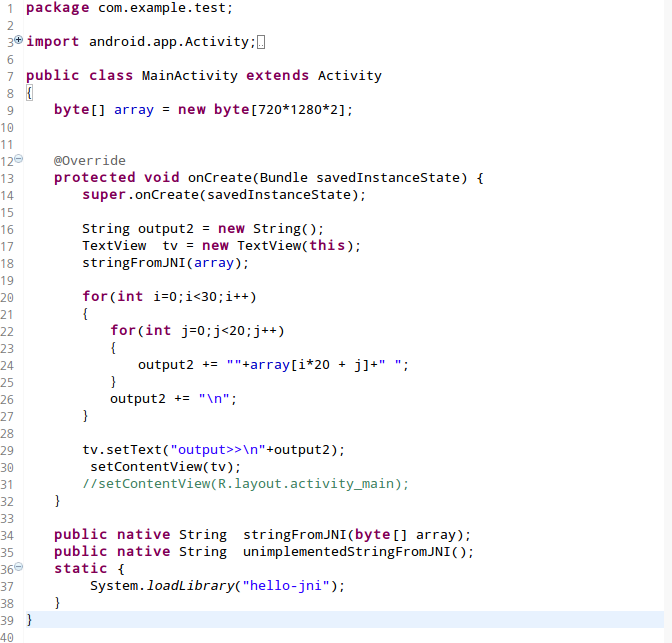Click 'array[i*20 + j]' expression on line 24
This screenshot has width=672, height=643.
pyautogui.click(x=309, y=365)
